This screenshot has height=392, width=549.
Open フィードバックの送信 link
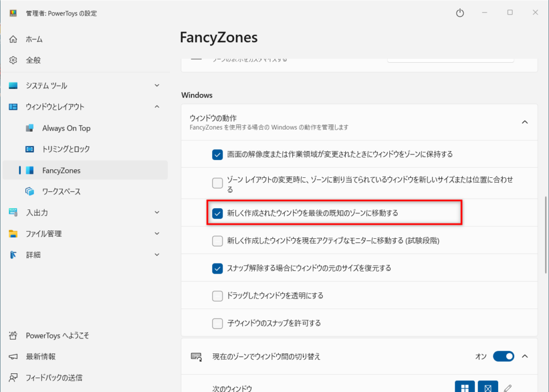(x=54, y=378)
